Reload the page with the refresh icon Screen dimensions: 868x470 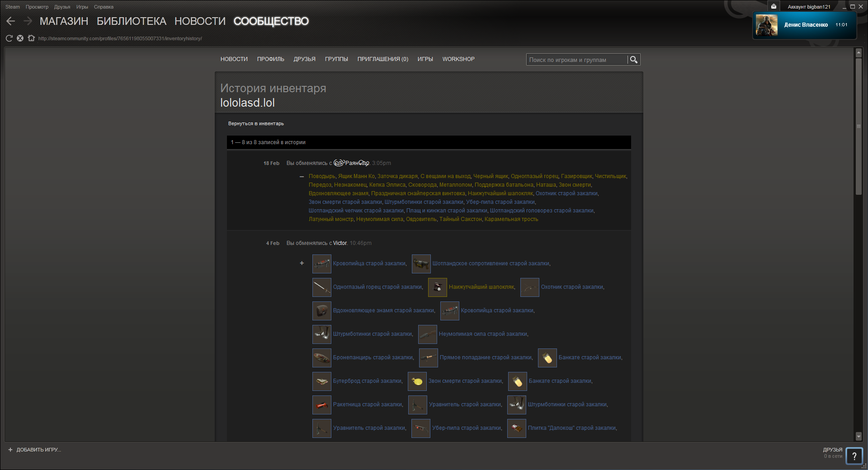(x=9, y=38)
